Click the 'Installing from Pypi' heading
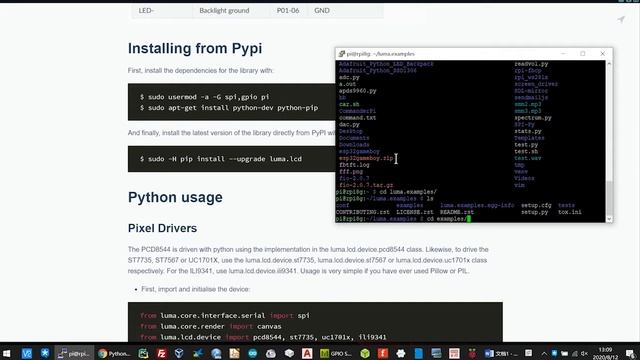The width and height of the screenshot is (640, 360). (195, 48)
